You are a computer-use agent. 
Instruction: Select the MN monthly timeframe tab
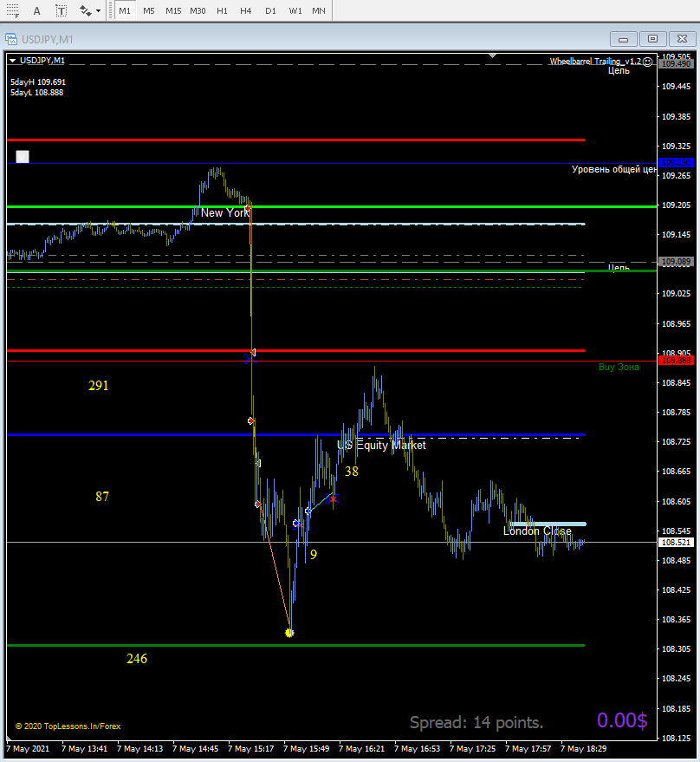pyautogui.click(x=319, y=10)
